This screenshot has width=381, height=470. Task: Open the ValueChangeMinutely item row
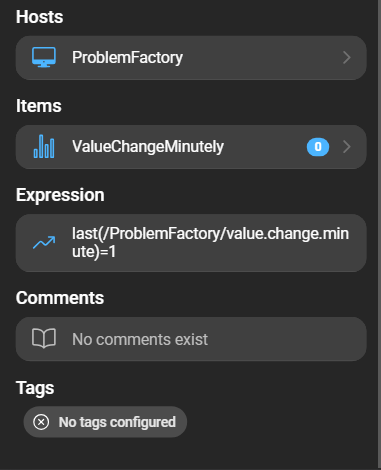pyautogui.click(x=191, y=147)
